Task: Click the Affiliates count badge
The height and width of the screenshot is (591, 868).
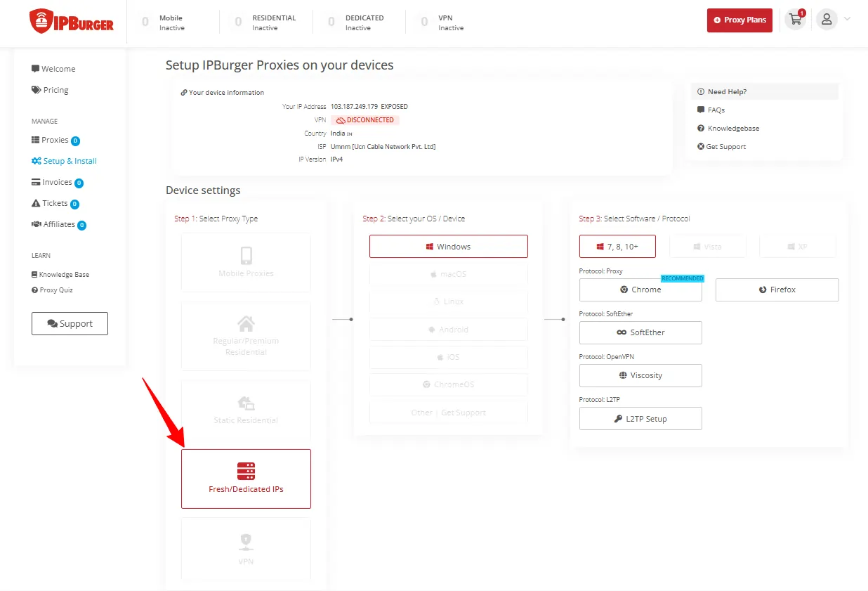Action: point(81,225)
